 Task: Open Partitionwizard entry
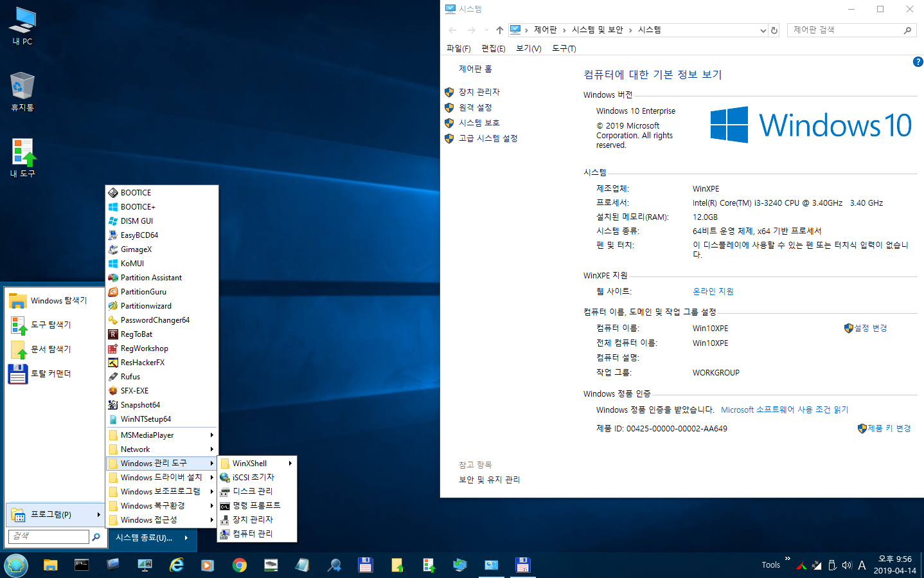[162, 305]
